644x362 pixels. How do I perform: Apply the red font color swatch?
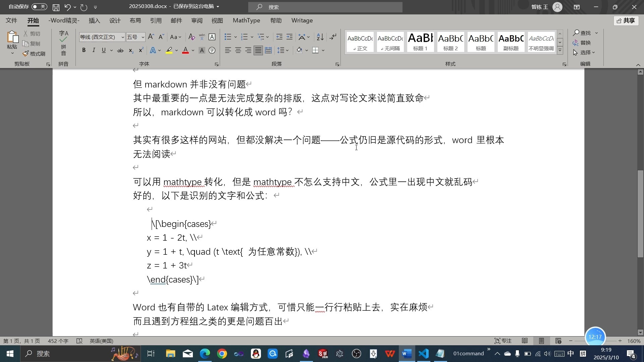click(185, 51)
